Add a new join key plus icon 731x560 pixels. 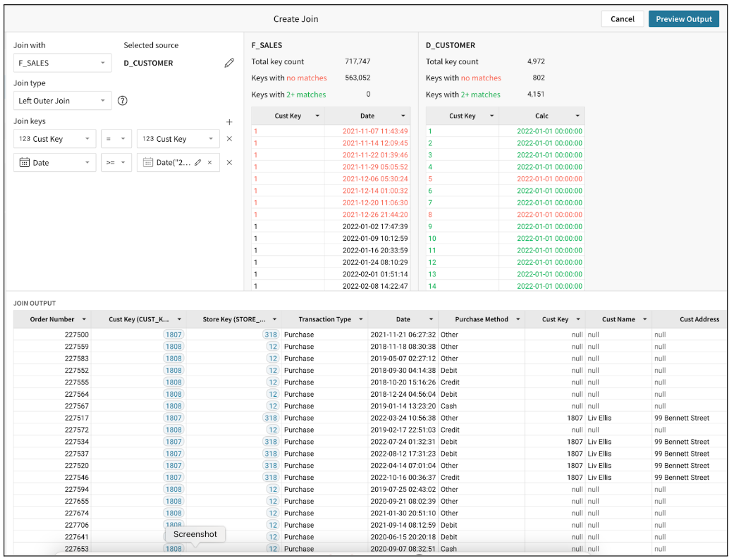click(229, 122)
